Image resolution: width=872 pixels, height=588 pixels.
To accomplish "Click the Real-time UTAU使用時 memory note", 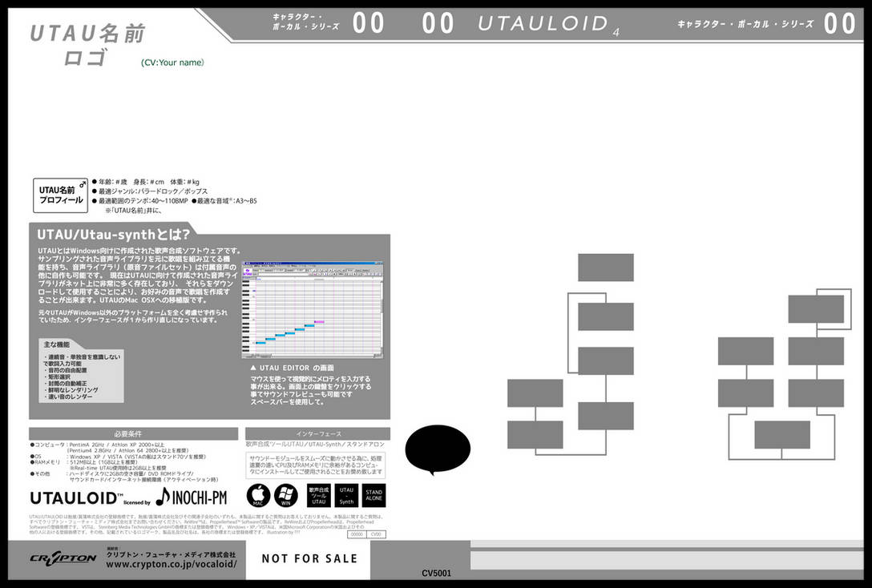I will pyautogui.click(x=117, y=468).
